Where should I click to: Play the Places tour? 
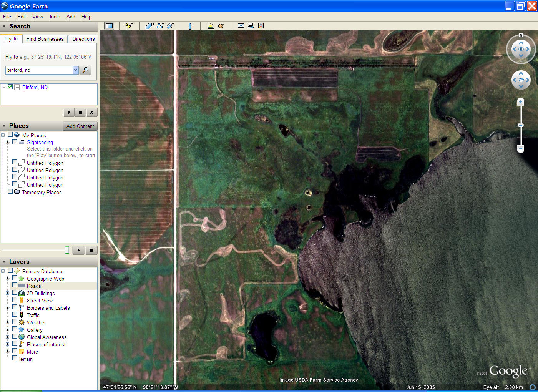pos(79,250)
